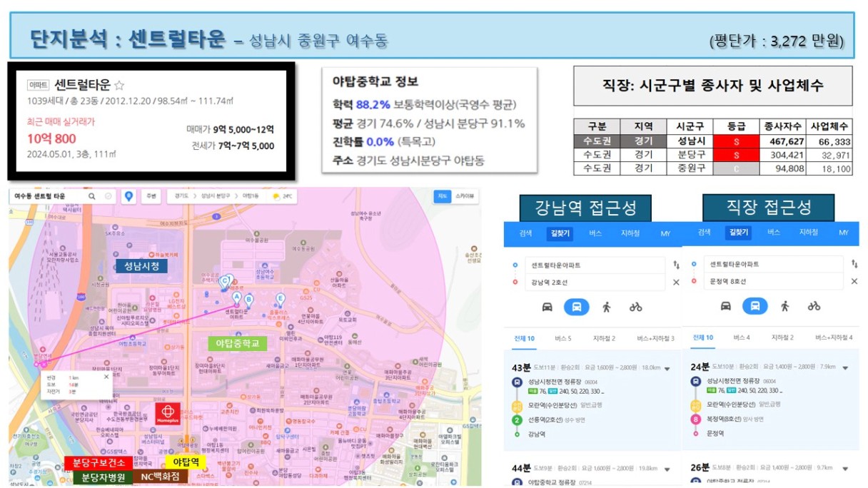Choose car mode in 직장 접근성 panel
868x488 pixels.
[725, 306]
